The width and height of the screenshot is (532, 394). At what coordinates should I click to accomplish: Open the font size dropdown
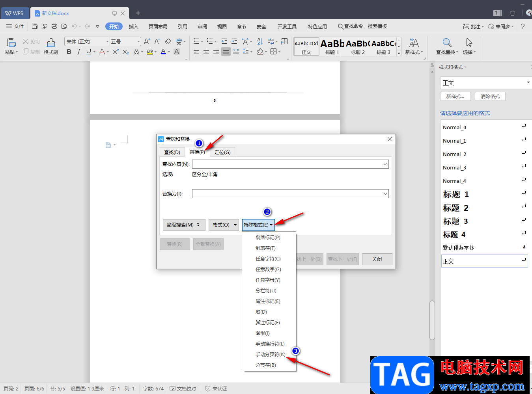(138, 41)
